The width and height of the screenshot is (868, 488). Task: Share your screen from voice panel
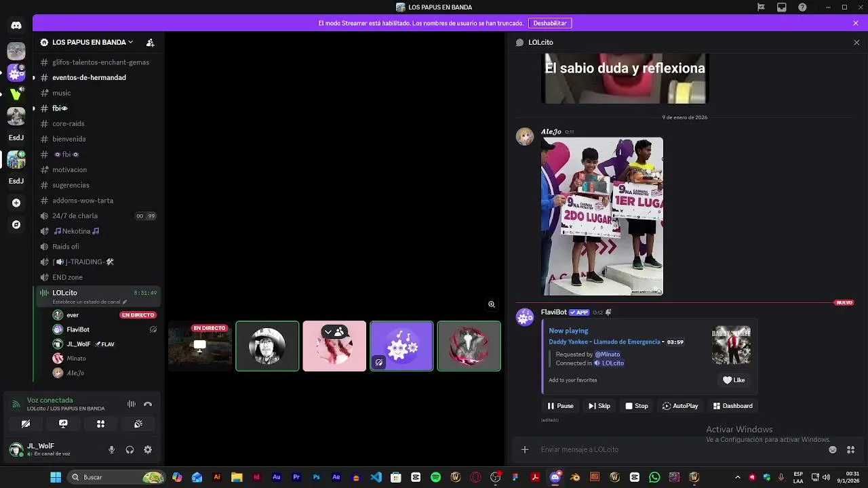(63, 424)
